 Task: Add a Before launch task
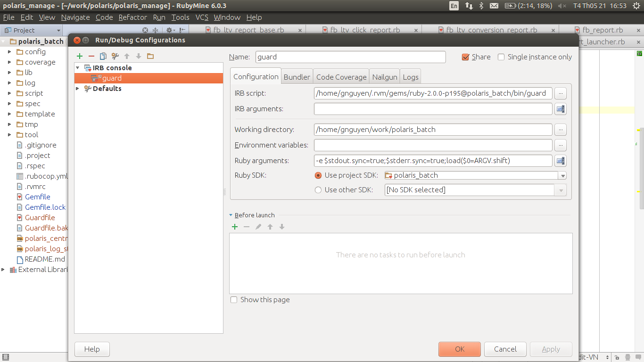click(x=235, y=227)
